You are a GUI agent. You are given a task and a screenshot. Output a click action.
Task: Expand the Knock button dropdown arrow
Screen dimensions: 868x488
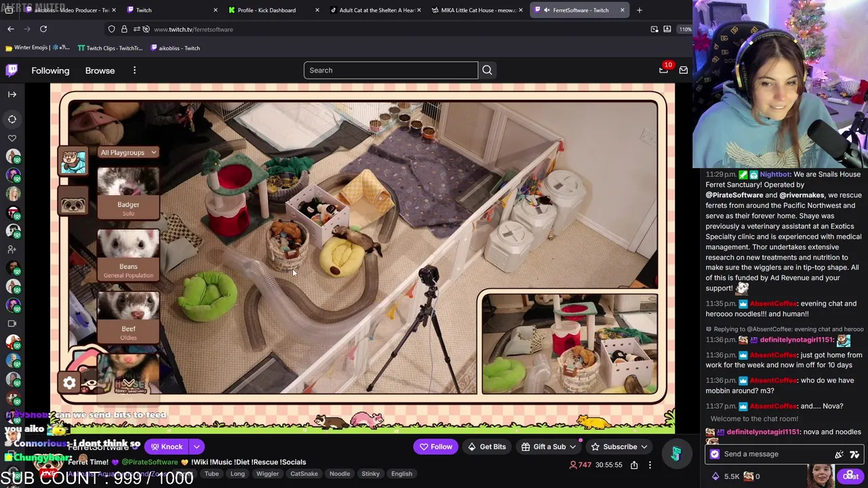(196, 447)
